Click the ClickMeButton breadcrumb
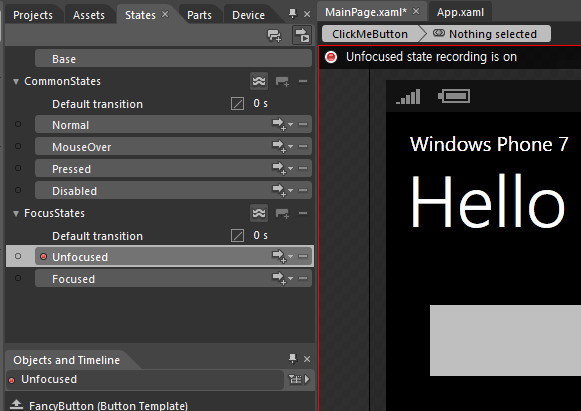The image size is (581, 411). click(x=371, y=34)
